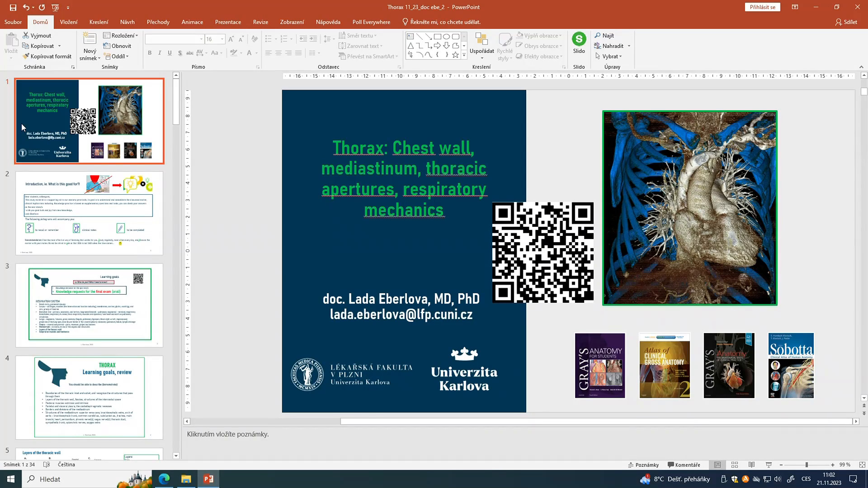Expand Rozložení layout dropdown
868x488 pixels.
(x=121, y=35)
